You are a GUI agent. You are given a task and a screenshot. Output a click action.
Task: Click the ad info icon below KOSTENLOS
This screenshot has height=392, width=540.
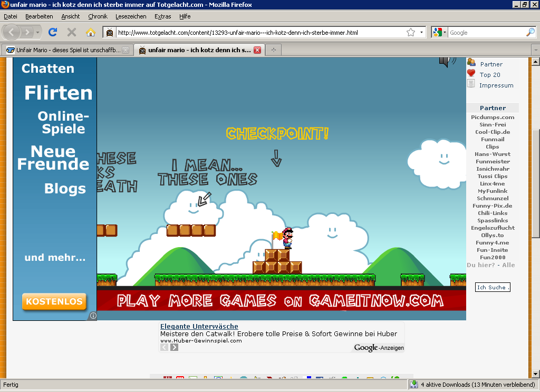[93, 316]
